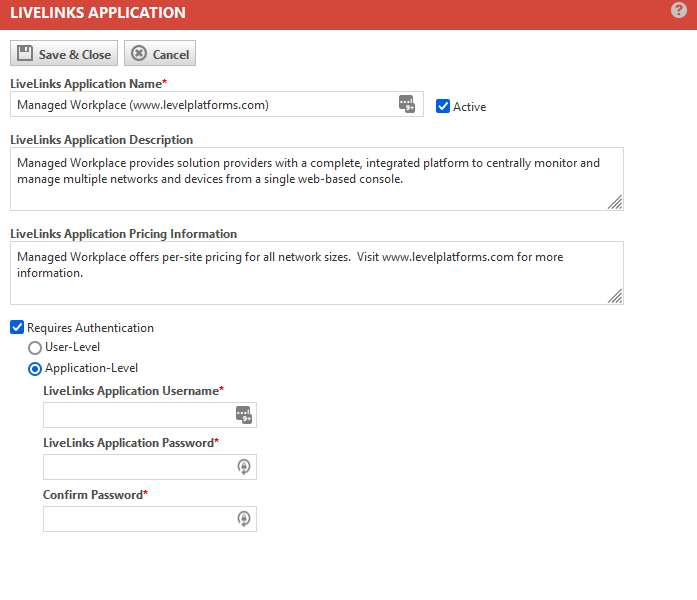Click key icon in Application Password field

[x=244, y=467]
